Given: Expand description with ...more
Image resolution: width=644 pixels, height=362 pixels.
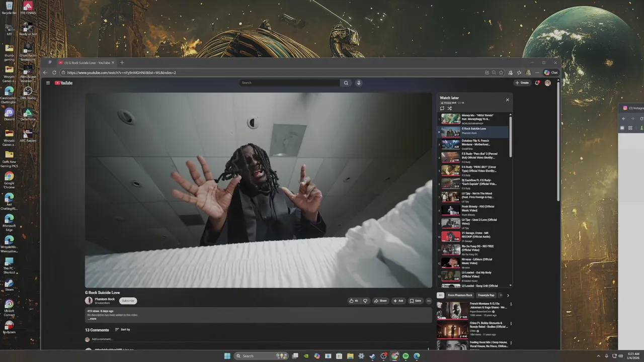Looking at the screenshot, I should pyautogui.click(x=92, y=319).
